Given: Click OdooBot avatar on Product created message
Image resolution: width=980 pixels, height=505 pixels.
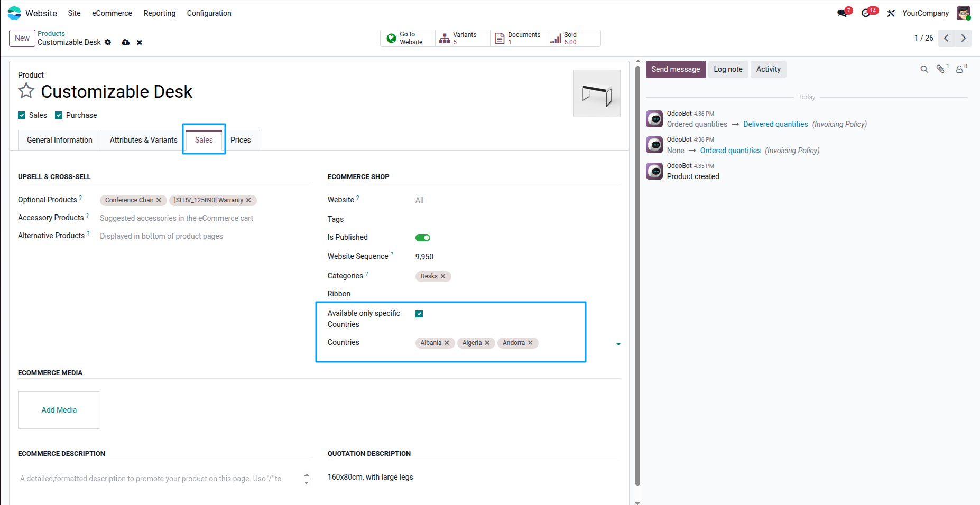Looking at the screenshot, I should point(654,171).
